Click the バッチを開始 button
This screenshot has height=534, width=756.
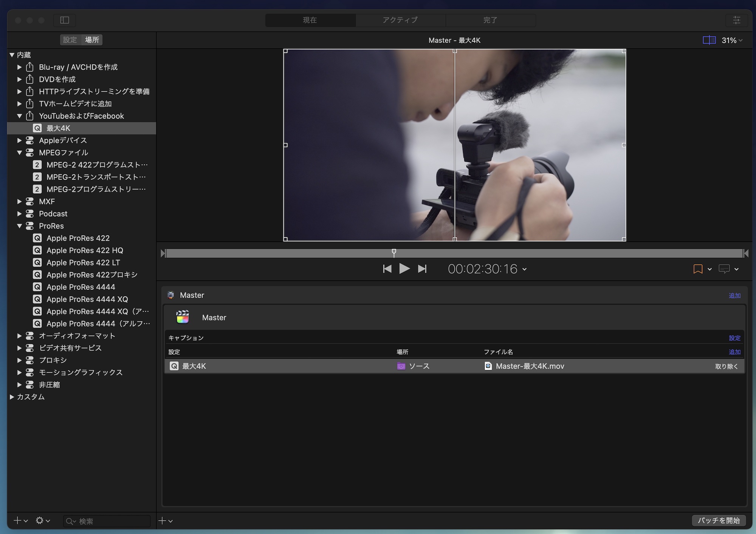[719, 520]
